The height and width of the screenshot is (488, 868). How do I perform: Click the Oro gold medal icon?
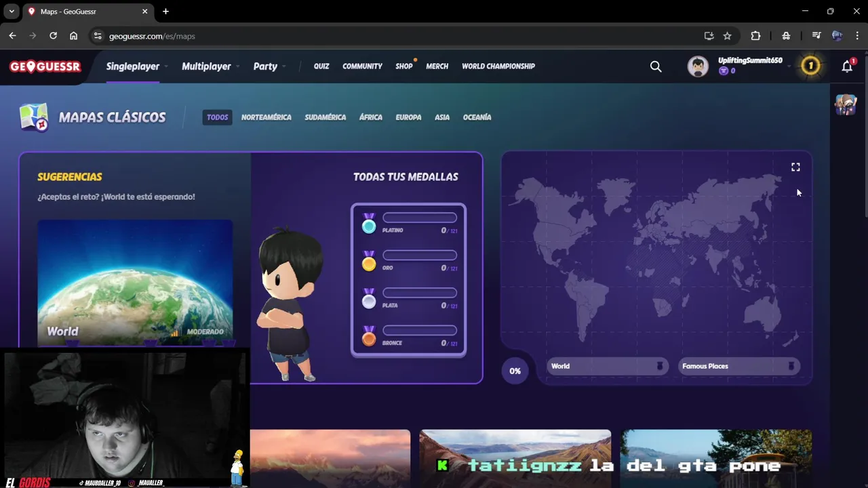point(368,262)
